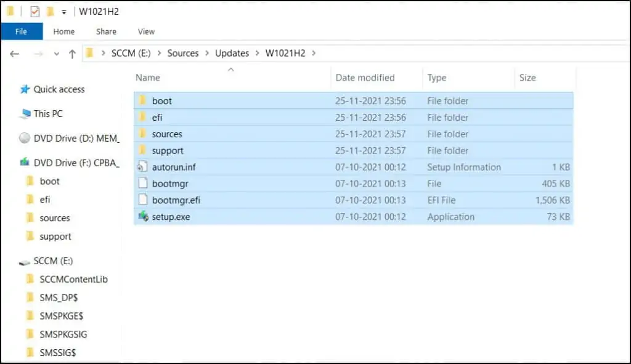The height and width of the screenshot is (364, 631).
Task: Click the 1,506 KB size cell
Action: [553, 200]
